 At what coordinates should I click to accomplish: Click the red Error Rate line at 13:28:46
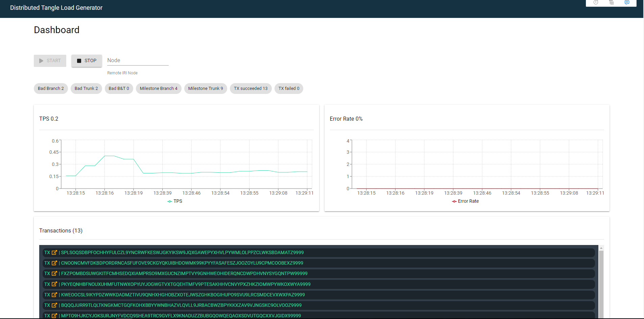coord(482,189)
